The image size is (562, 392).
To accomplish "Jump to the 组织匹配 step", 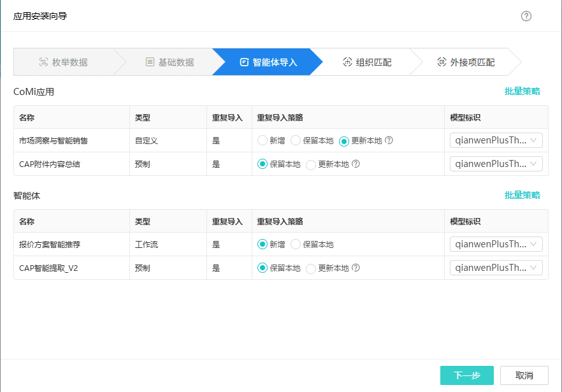I will pos(367,62).
